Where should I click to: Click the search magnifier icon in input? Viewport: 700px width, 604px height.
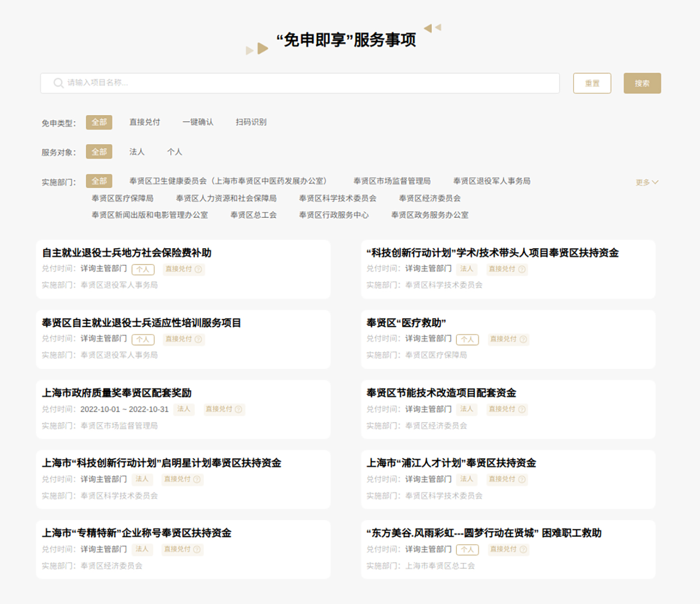tap(58, 83)
